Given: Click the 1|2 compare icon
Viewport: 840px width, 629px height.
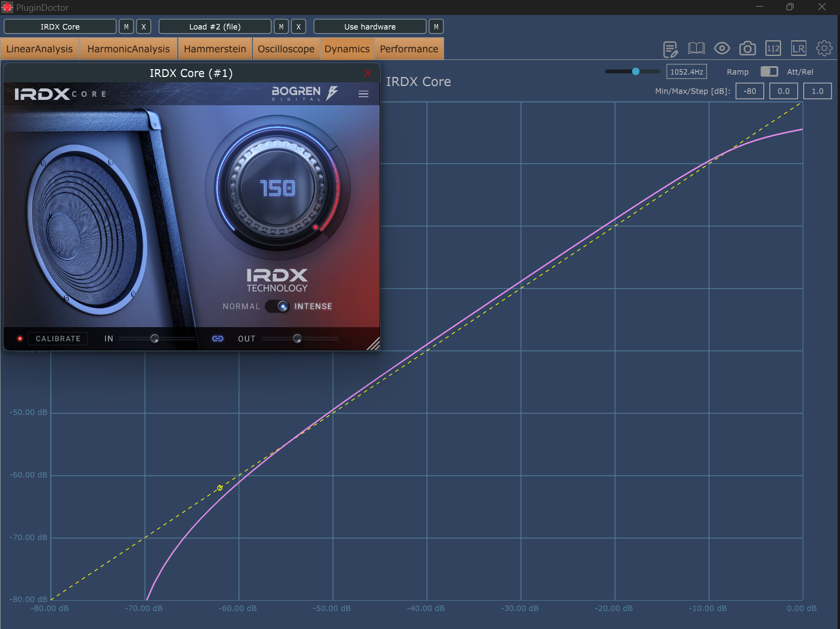Looking at the screenshot, I should (773, 49).
